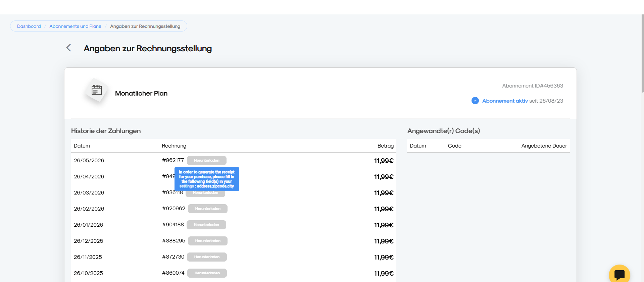Select the date 26/04/2026
The height and width of the screenshot is (282, 644).
[x=89, y=176]
